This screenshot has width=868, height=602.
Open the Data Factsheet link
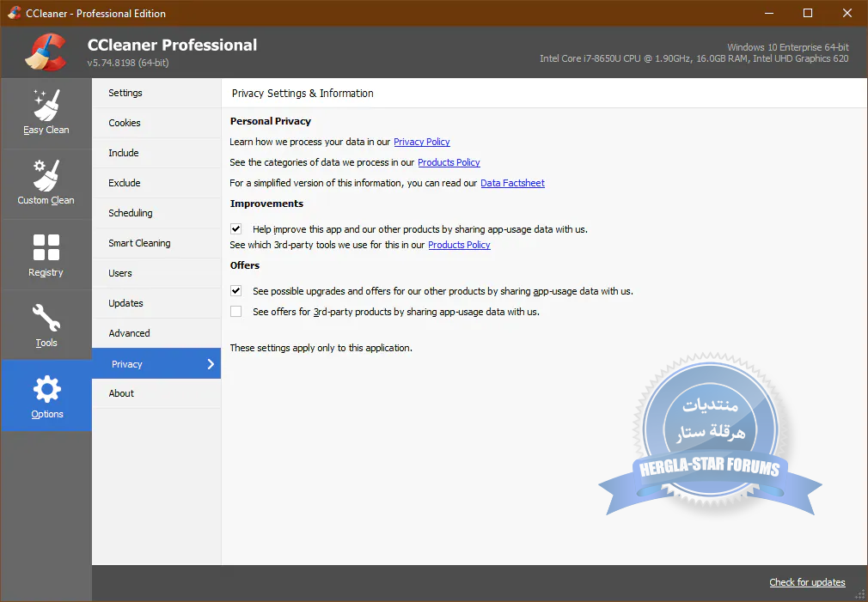point(512,183)
